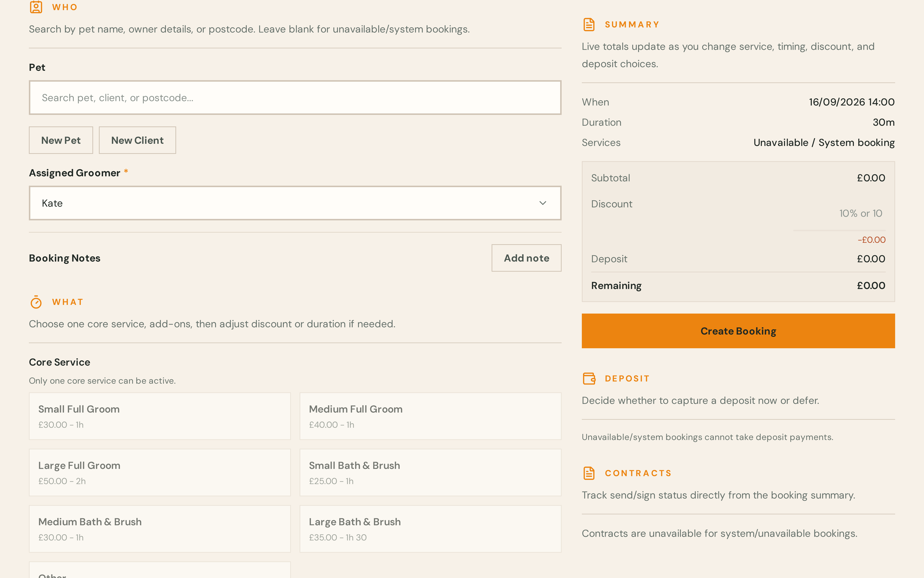The width and height of the screenshot is (924, 578).
Task: Click the 'Only one core service can be active' hint
Action: (x=102, y=381)
